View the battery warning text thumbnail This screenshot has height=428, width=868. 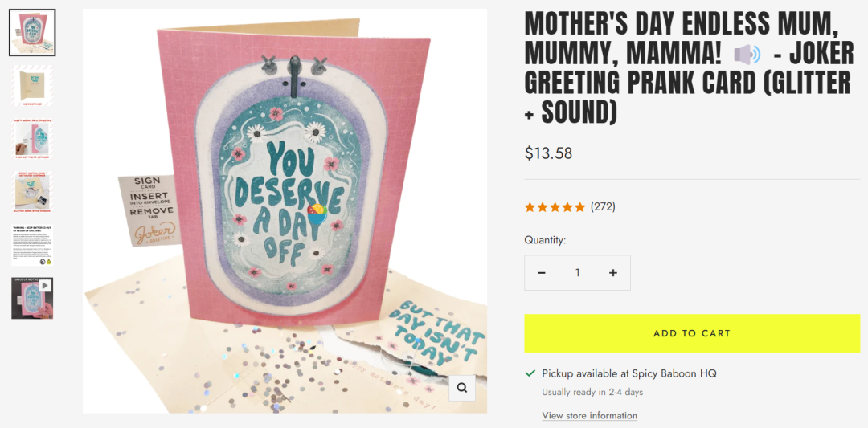[32, 245]
